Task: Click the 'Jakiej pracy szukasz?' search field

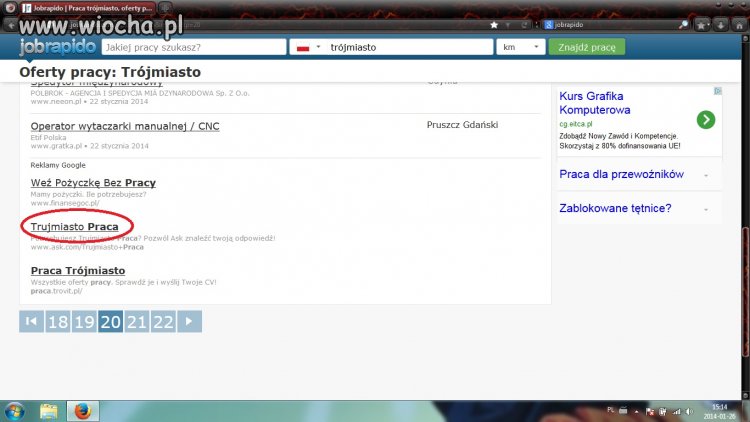Action: point(194,47)
